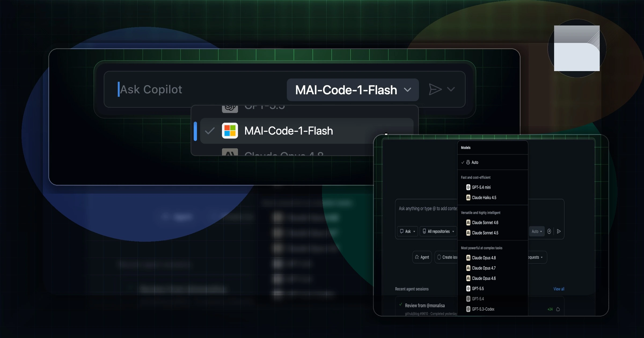Click the OpenAI icon beside GPT-5.3-Codex
Screen dimensions: 644x338
[x=468, y=309]
